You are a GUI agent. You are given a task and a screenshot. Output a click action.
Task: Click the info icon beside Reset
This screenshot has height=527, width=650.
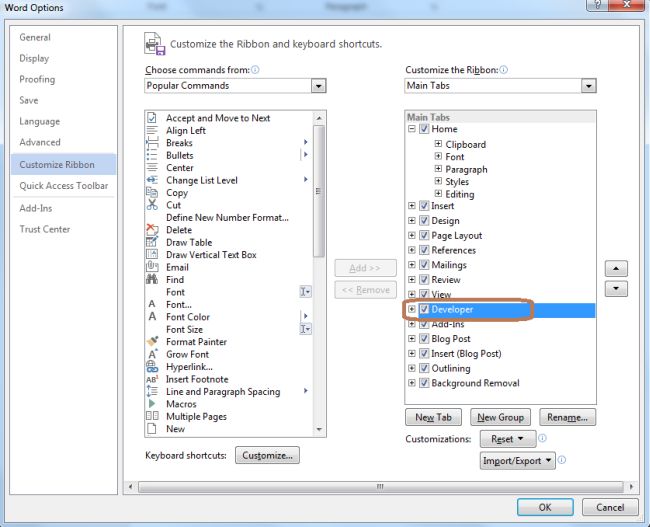coord(542,438)
